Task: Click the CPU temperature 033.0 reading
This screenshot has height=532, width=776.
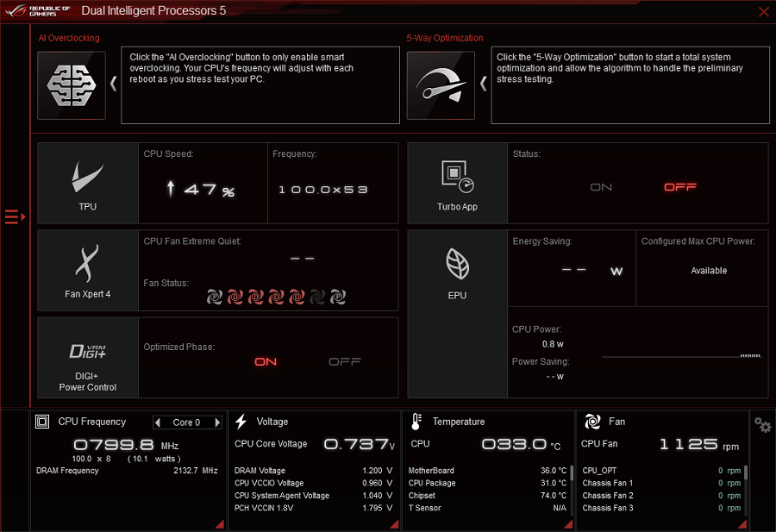Action: point(521,444)
